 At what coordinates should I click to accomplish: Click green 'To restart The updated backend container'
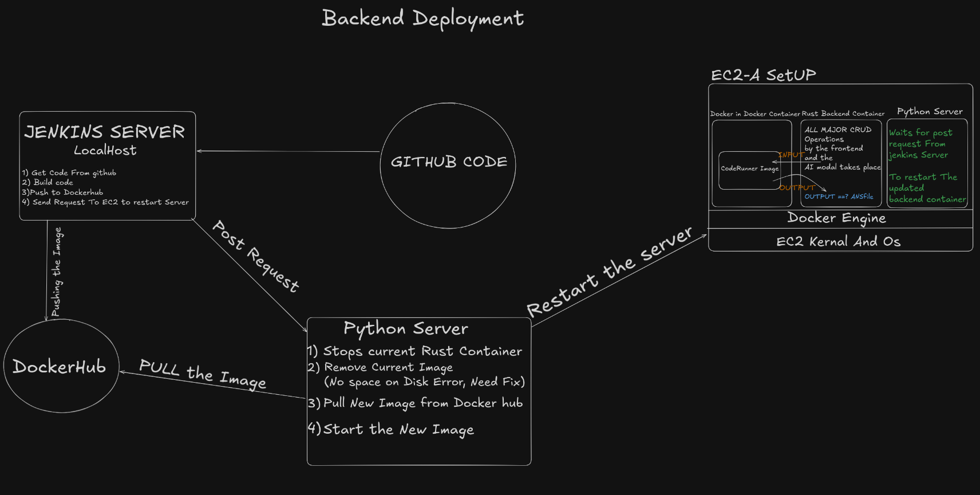pyautogui.click(x=927, y=188)
